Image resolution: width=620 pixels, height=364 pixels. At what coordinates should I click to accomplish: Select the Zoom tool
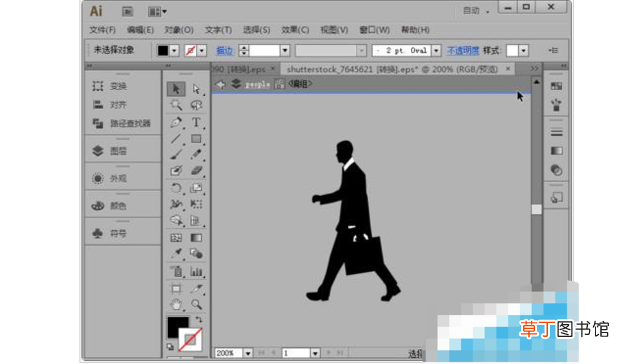tap(196, 304)
